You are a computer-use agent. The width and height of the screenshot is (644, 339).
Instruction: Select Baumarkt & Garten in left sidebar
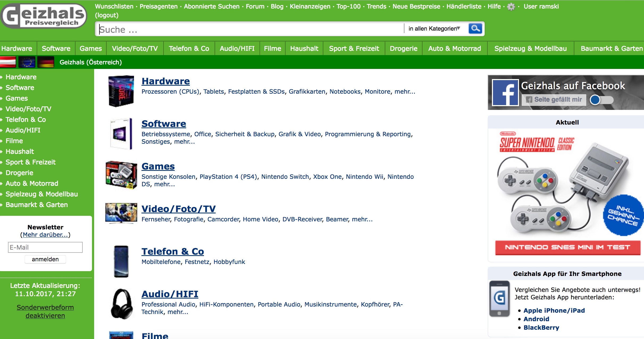point(37,205)
